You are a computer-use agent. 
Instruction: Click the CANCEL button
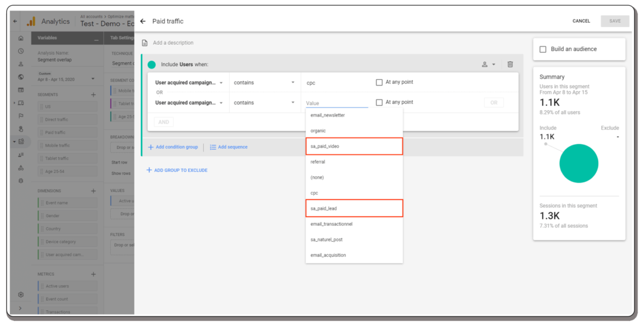pyautogui.click(x=581, y=21)
